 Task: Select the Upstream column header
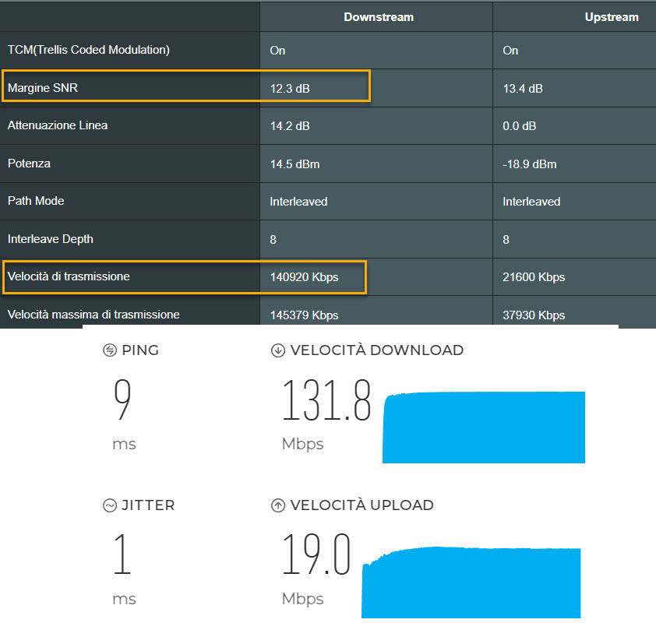pos(612,17)
